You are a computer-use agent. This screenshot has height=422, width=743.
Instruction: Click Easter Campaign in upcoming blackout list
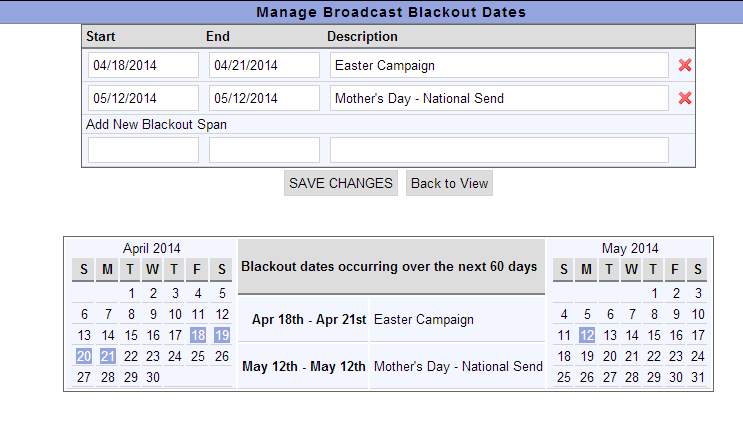(x=424, y=320)
